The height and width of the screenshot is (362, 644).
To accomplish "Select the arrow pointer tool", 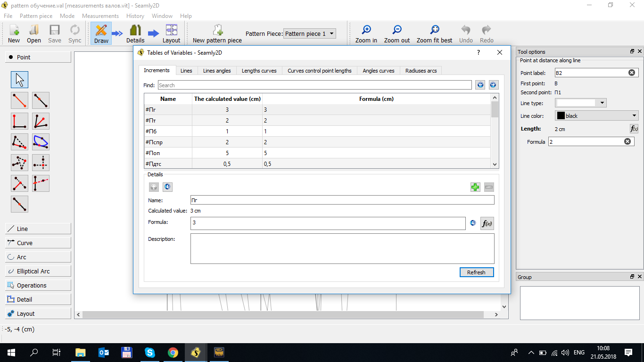I will (19, 80).
